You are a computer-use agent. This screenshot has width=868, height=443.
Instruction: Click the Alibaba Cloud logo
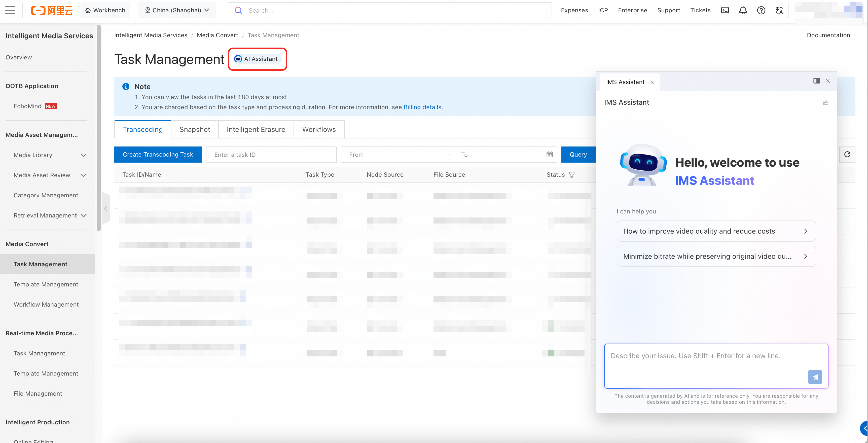(x=52, y=10)
